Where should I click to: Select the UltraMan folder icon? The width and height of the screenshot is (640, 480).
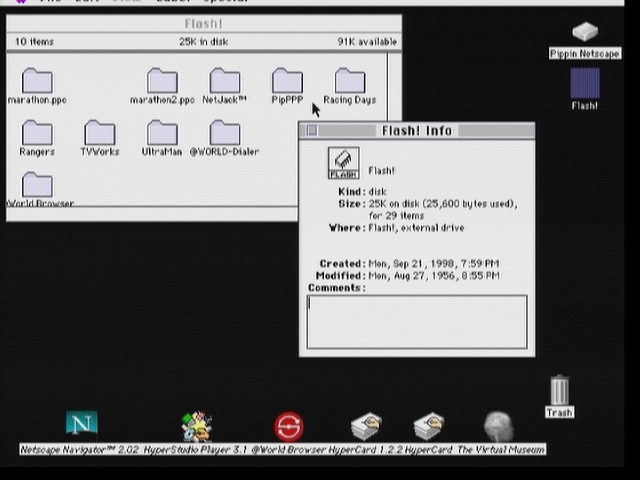(162, 132)
